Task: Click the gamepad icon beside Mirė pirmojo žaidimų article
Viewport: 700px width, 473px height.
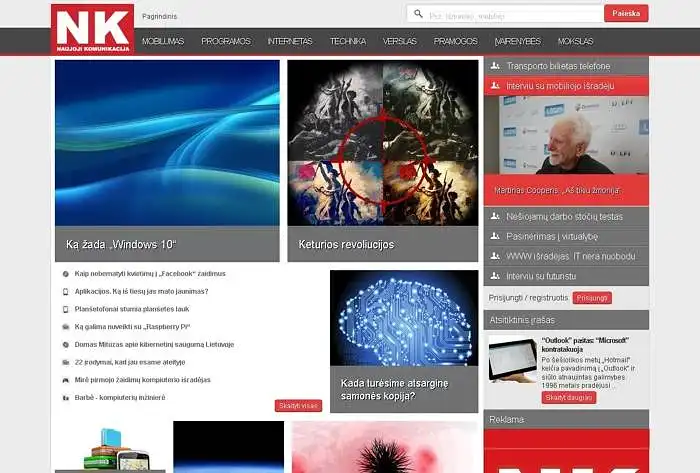Action: (x=66, y=380)
